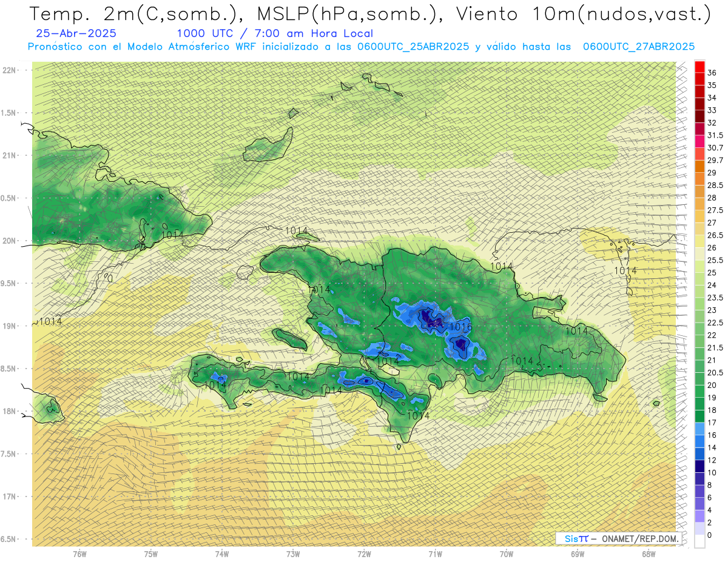Image resolution: width=728 pixels, height=562 pixels.
Task: Click the dark navy legend swatch between 10 and 12
Action: [x=699, y=466]
